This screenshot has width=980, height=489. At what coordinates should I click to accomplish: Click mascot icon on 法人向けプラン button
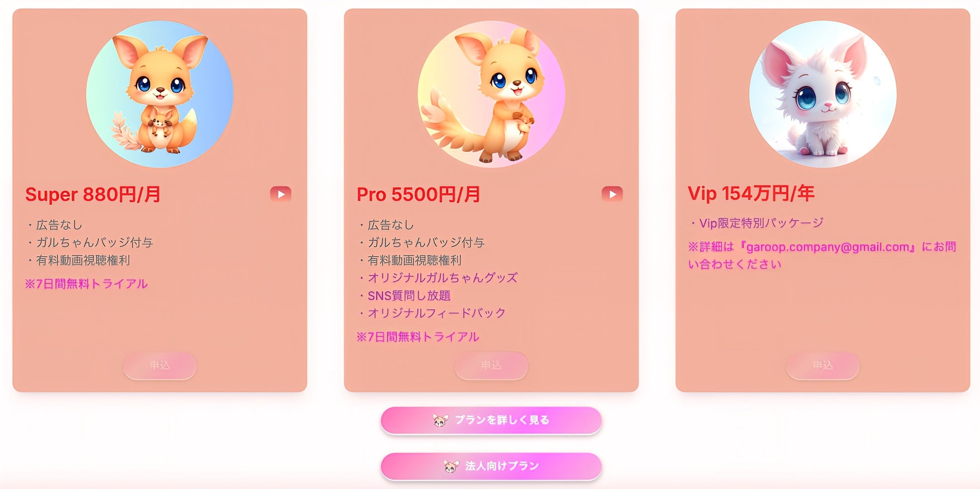tap(451, 466)
